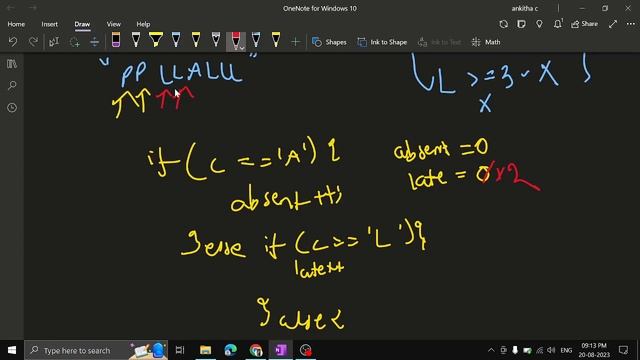This screenshot has width=640, height=360.
Task: Open the clock showing 09:13 PM
Action: pos(594,350)
